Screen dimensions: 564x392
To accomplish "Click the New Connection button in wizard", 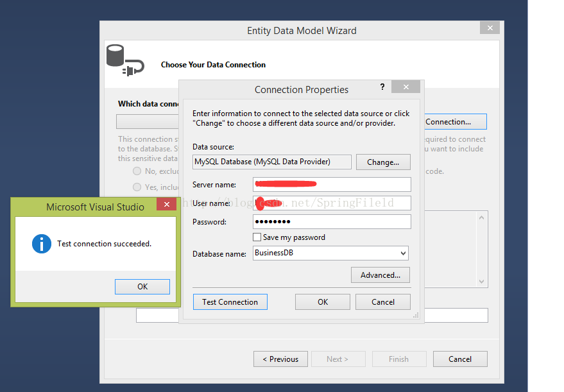I will click(x=456, y=121).
